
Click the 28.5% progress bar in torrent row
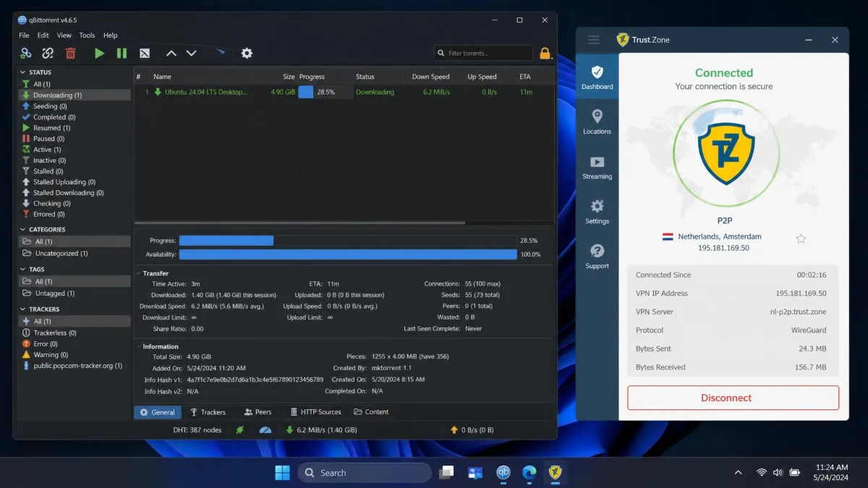[x=325, y=92]
